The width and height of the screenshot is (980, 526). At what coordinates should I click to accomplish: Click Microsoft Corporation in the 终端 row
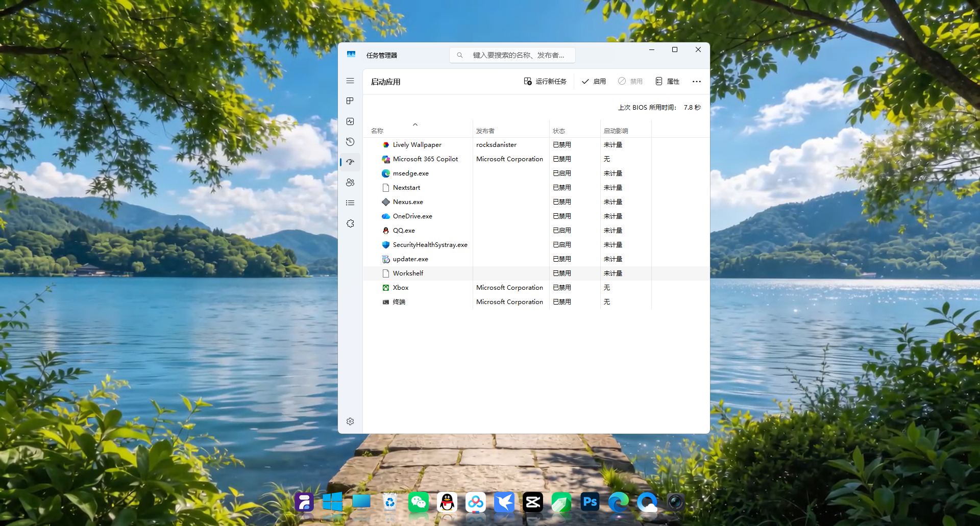click(509, 302)
